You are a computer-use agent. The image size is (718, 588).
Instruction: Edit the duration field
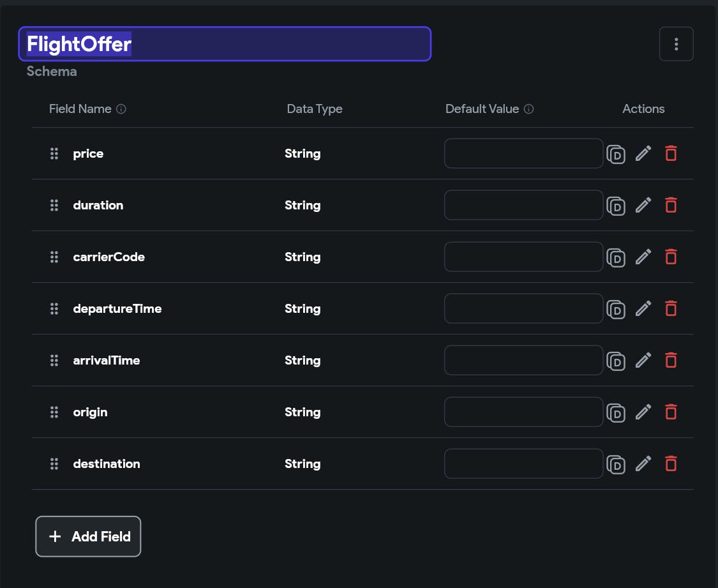(643, 206)
